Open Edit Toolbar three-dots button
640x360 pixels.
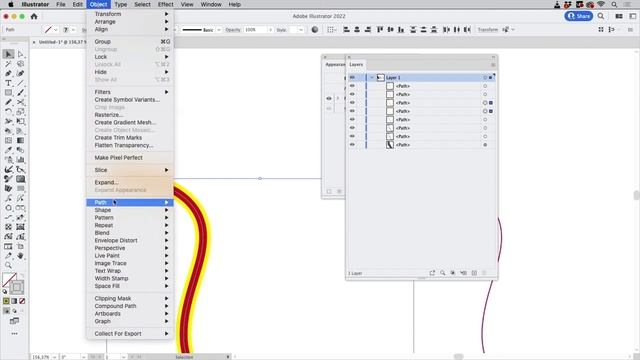pos(14,333)
